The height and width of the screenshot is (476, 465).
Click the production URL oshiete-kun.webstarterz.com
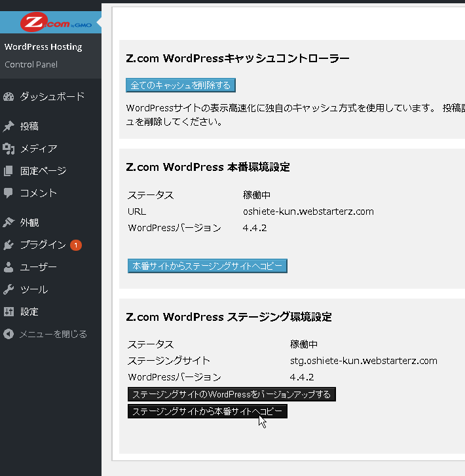coord(308,211)
